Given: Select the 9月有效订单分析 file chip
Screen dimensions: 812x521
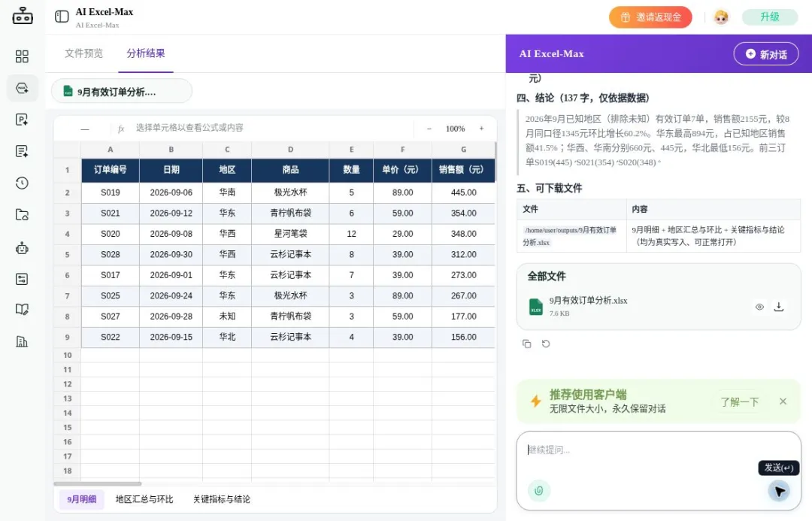Looking at the screenshot, I should (122, 91).
